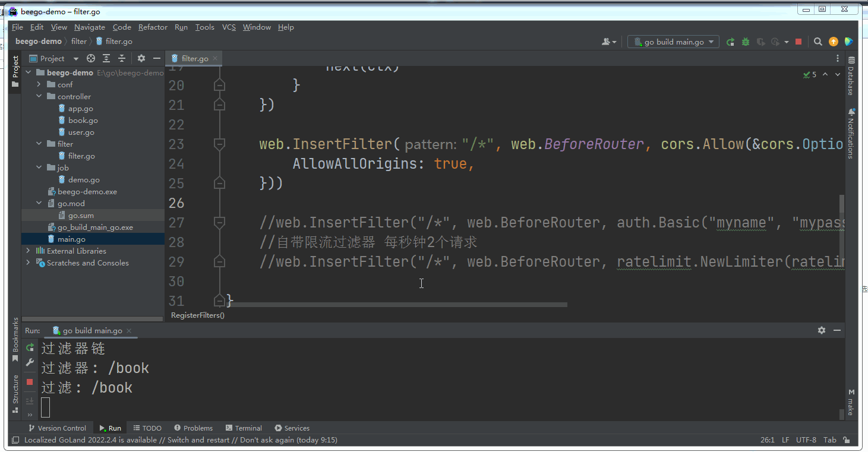Click scroll to end icon in Run panel
This screenshot has height=452, width=868.
pyautogui.click(x=30, y=402)
